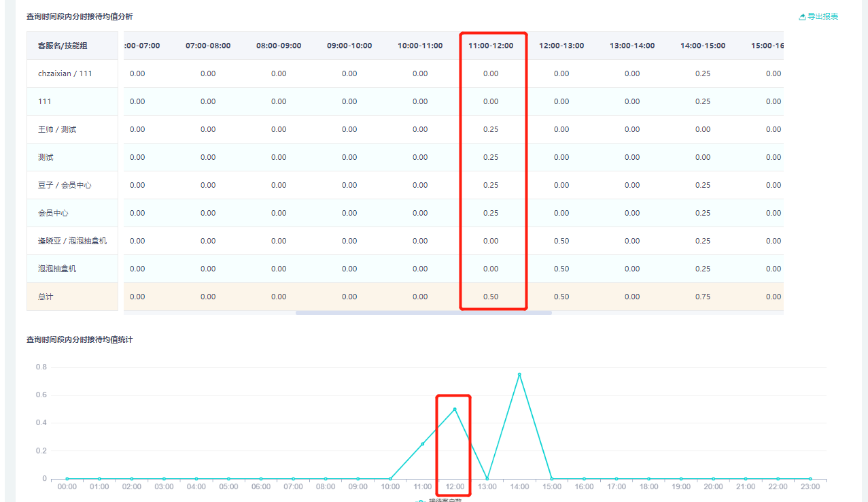Click the row labeled only 泡泡抽盒机
Screen dimensions: 868x502
click(x=57, y=269)
